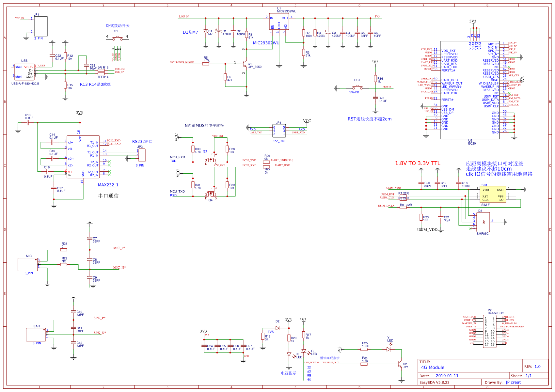
Task: Select the RST SW-PB push button symbol
Action: tap(357, 87)
